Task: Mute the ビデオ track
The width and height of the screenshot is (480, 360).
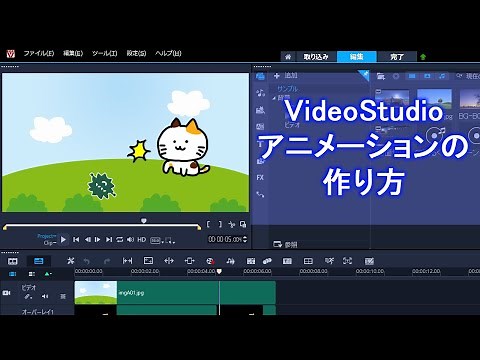Action: (x=45, y=296)
